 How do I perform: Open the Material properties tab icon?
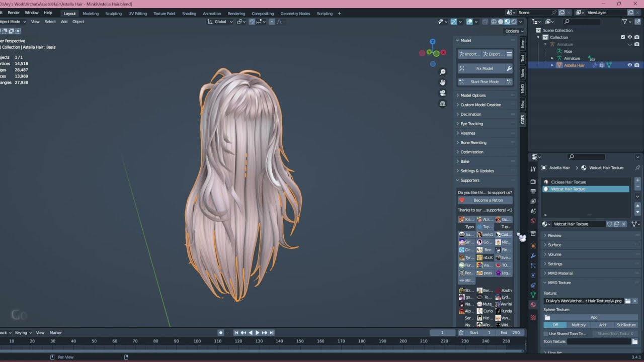(533, 305)
